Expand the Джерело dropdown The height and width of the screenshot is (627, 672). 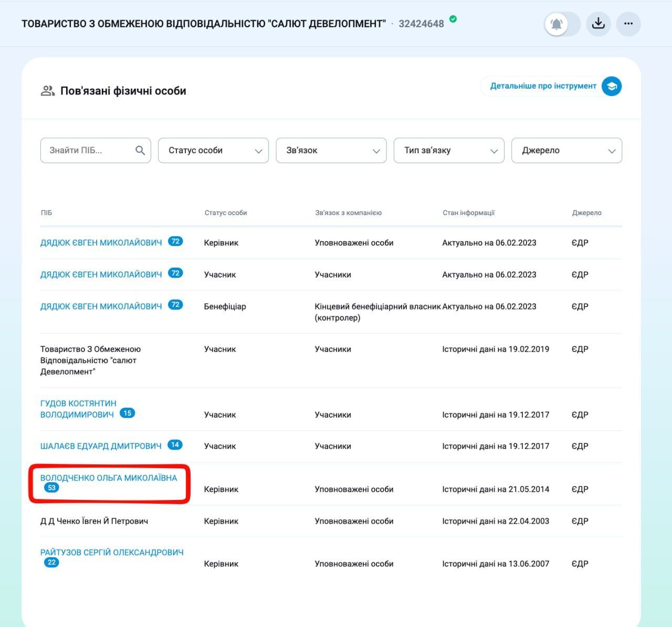tap(567, 151)
